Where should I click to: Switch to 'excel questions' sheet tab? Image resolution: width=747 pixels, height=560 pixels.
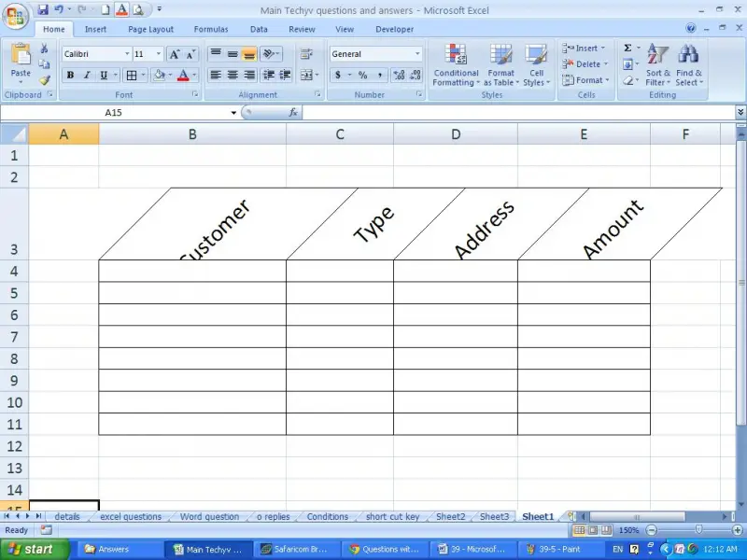tap(131, 517)
